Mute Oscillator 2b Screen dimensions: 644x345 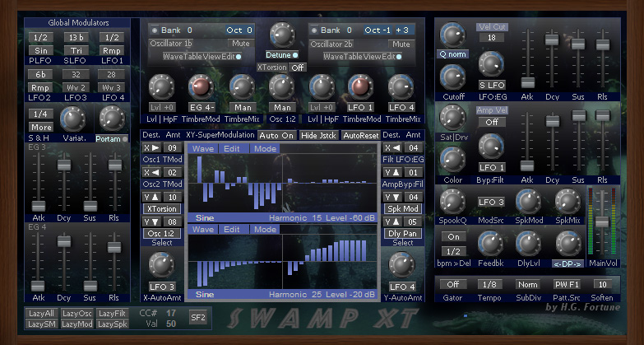coord(401,44)
